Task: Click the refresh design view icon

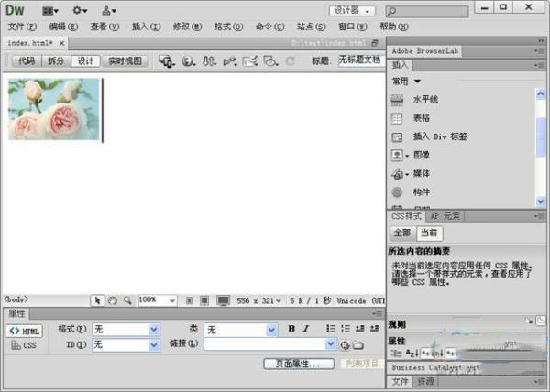Action: (290, 61)
